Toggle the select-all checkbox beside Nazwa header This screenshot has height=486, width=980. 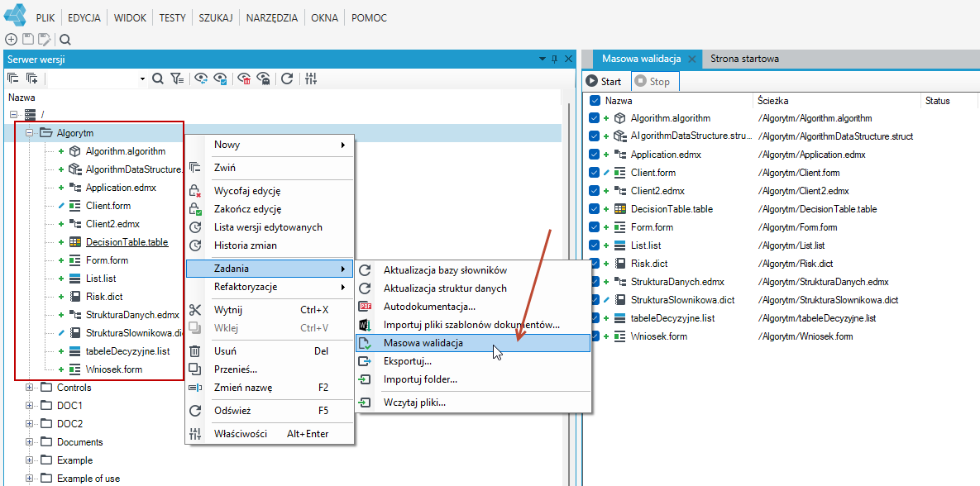(595, 101)
